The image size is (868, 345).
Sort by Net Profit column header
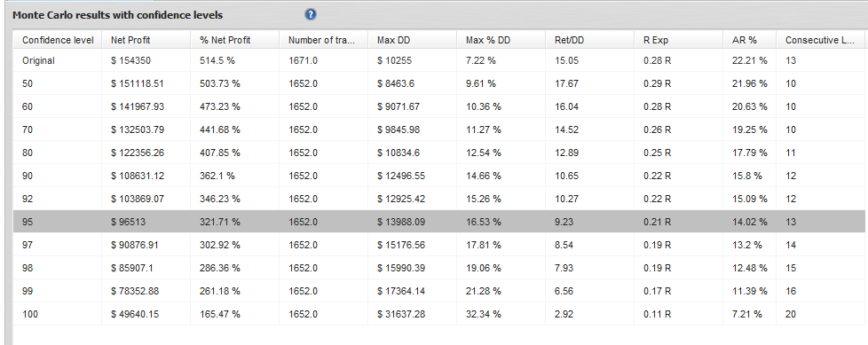point(146,40)
